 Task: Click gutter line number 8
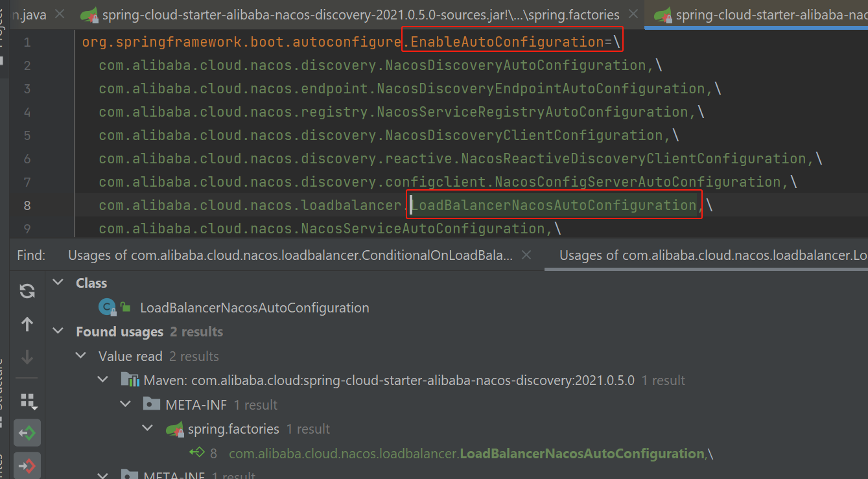(27, 205)
